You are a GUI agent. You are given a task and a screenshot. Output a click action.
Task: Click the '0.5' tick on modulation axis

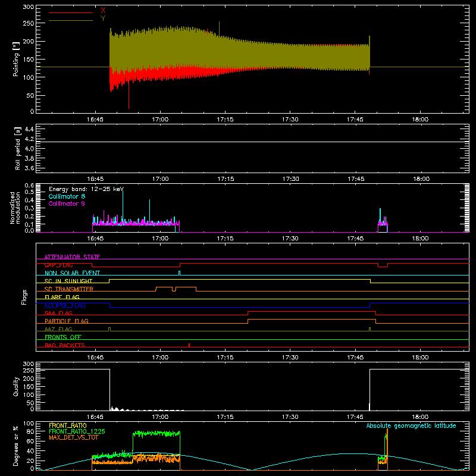point(29,192)
